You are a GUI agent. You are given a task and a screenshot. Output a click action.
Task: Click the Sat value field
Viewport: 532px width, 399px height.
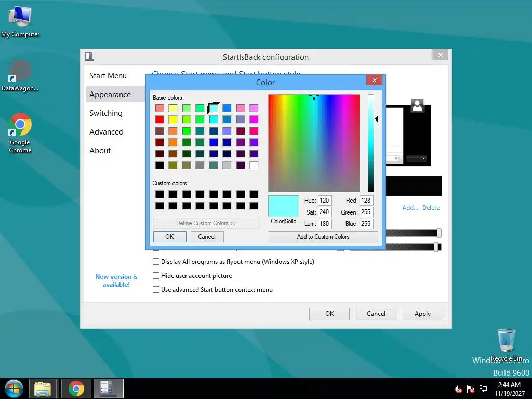(x=325, y=212)
